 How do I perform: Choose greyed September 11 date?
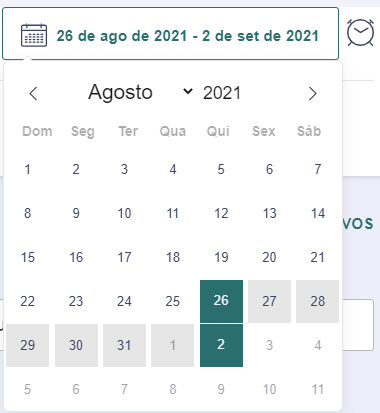tap(318, 389)
